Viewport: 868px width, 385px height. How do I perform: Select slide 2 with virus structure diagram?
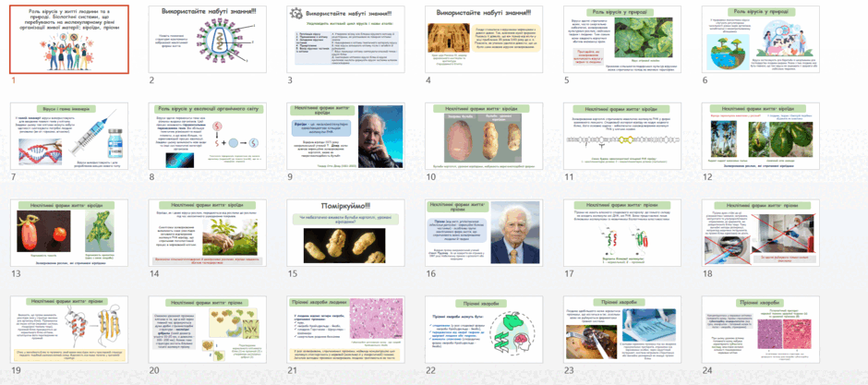point(208,40)
